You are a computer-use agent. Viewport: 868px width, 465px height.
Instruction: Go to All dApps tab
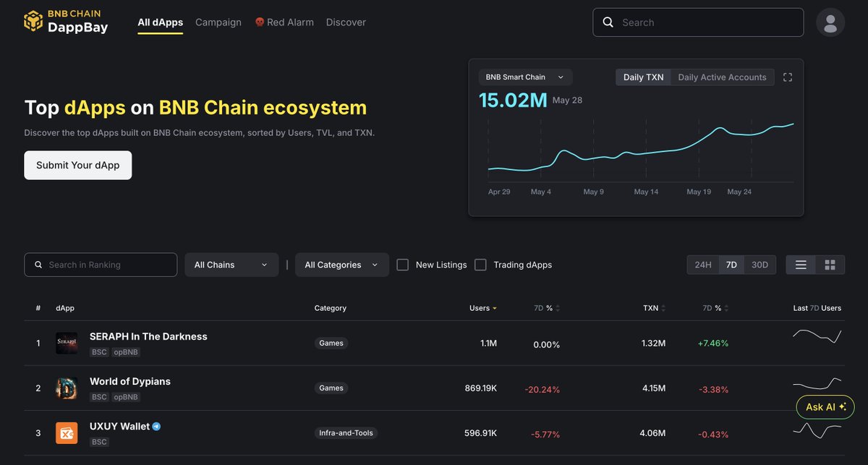click(x=161, y=22)
